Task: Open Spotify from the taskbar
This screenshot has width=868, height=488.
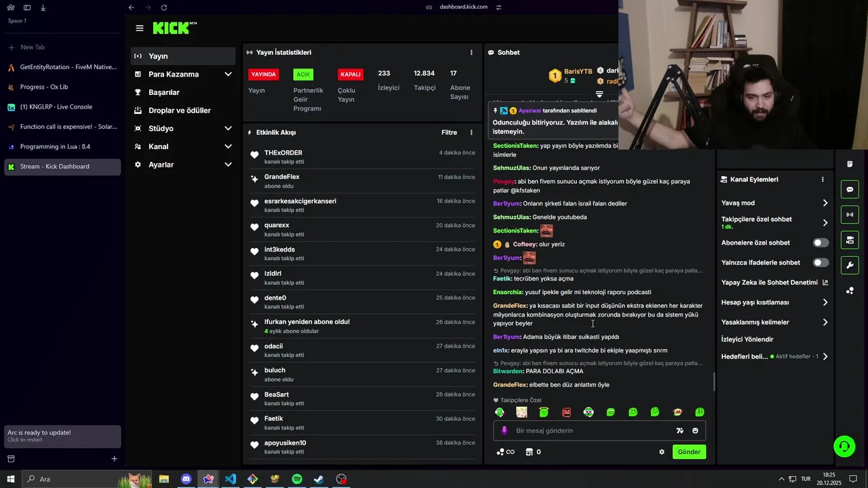Action: click(x=297, y=479)
